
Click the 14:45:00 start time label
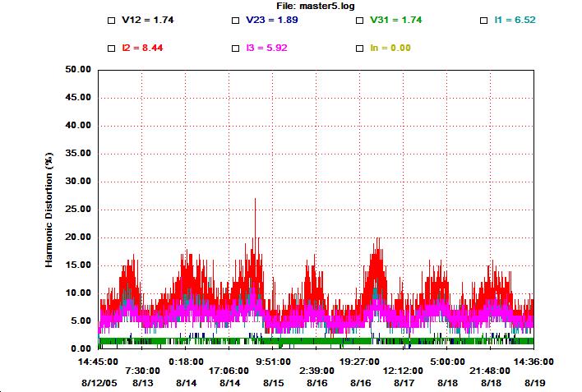[99, 360]
